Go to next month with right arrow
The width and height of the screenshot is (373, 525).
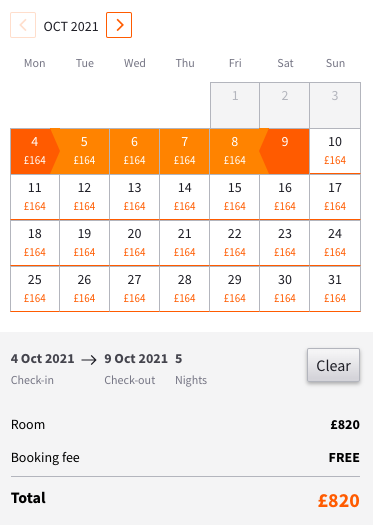119,25
